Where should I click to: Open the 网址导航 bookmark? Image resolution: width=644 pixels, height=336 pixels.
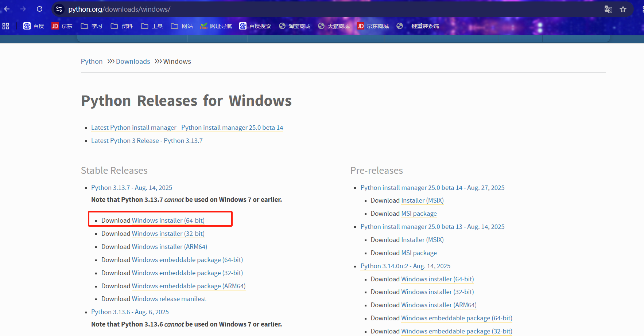click(216, 26)
